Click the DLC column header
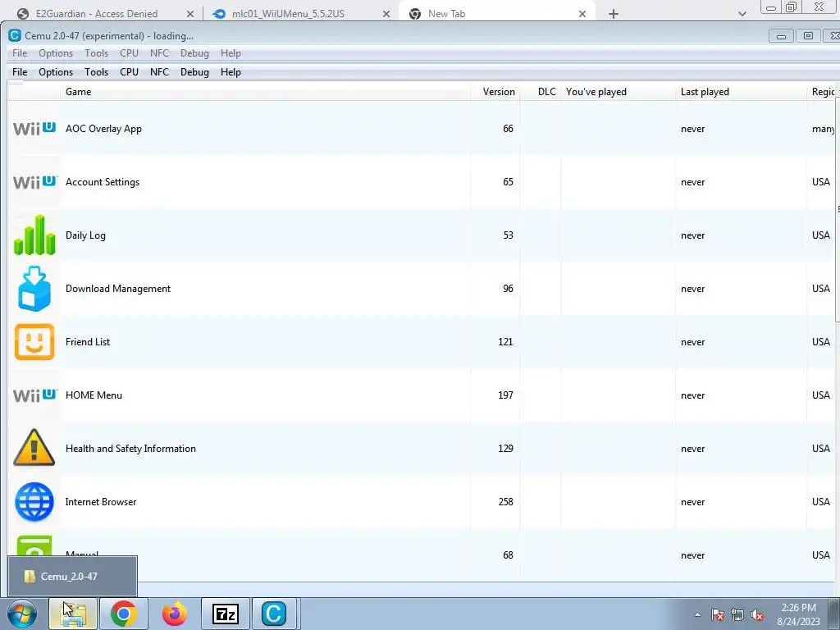Image resolution: width=840 pixels, height=630 pixels. (540, 92)
